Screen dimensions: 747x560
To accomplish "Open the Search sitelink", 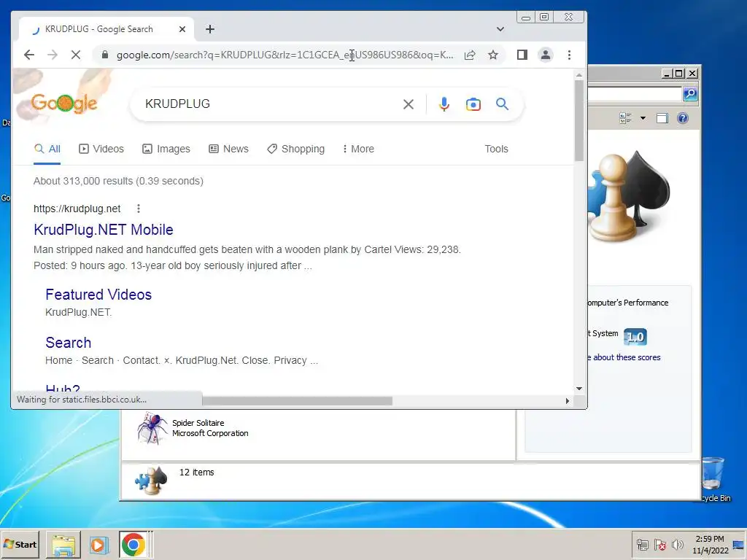I will point(68,343).
